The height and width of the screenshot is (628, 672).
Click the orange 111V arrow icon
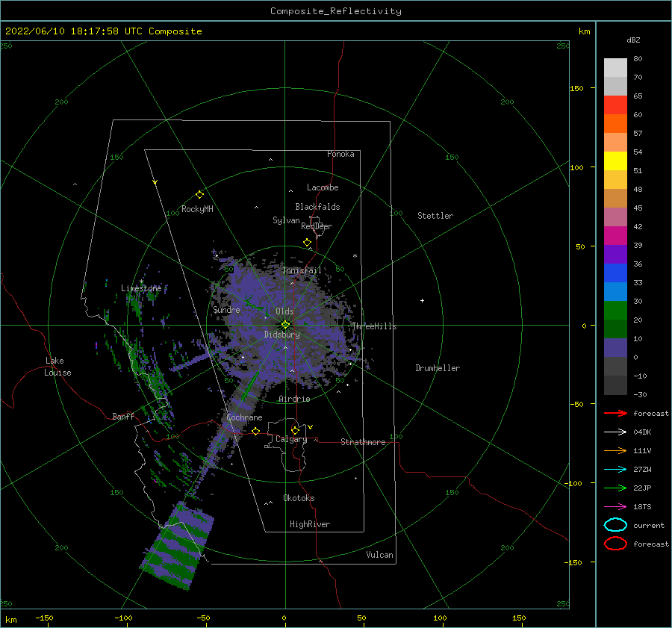pyautogui.click(x=615, y=450)
